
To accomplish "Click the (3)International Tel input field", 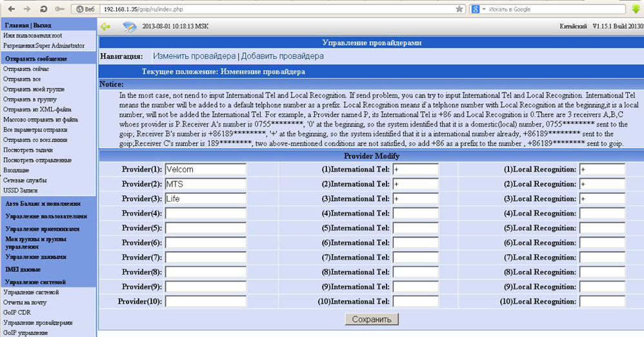I will [415, 198].
